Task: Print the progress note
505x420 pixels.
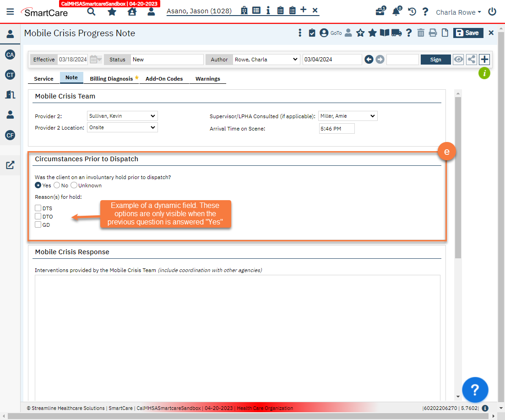Action: (433, 33)
